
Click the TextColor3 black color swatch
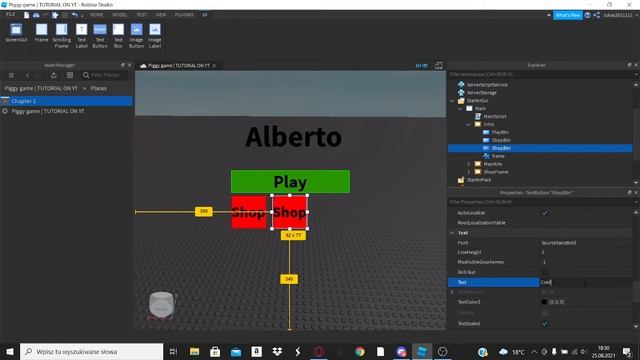point(544,302)
